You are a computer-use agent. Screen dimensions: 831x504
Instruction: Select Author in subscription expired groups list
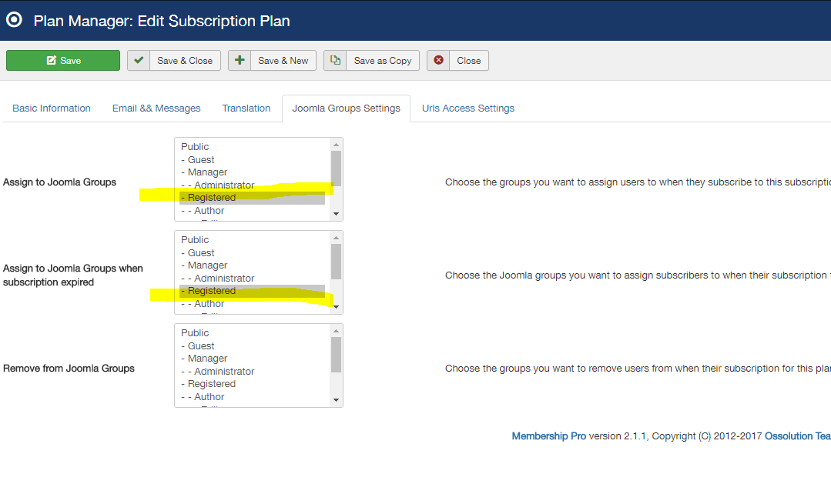[253, 303]
